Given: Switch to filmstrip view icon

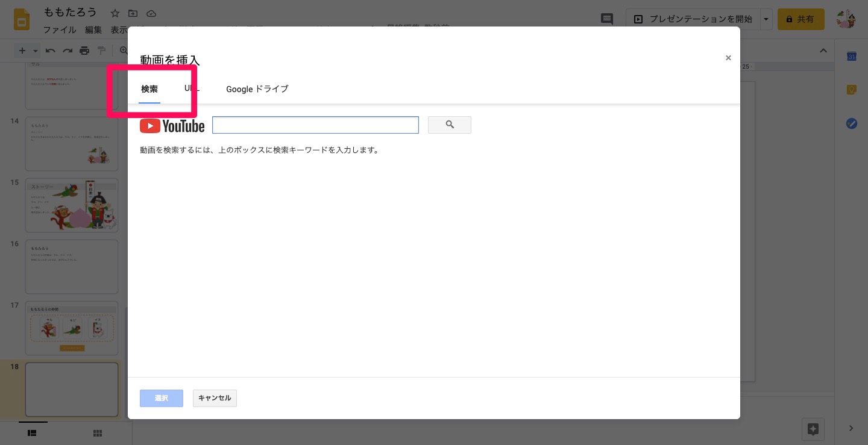Looking at the screenshot, I should tap(33, 433).
